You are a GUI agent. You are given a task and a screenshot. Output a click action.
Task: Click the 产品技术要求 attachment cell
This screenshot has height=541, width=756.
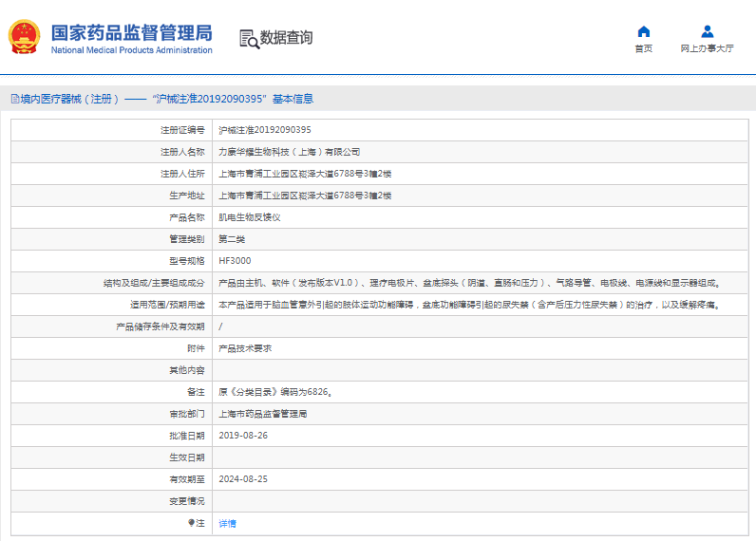(x=245, y=348)
